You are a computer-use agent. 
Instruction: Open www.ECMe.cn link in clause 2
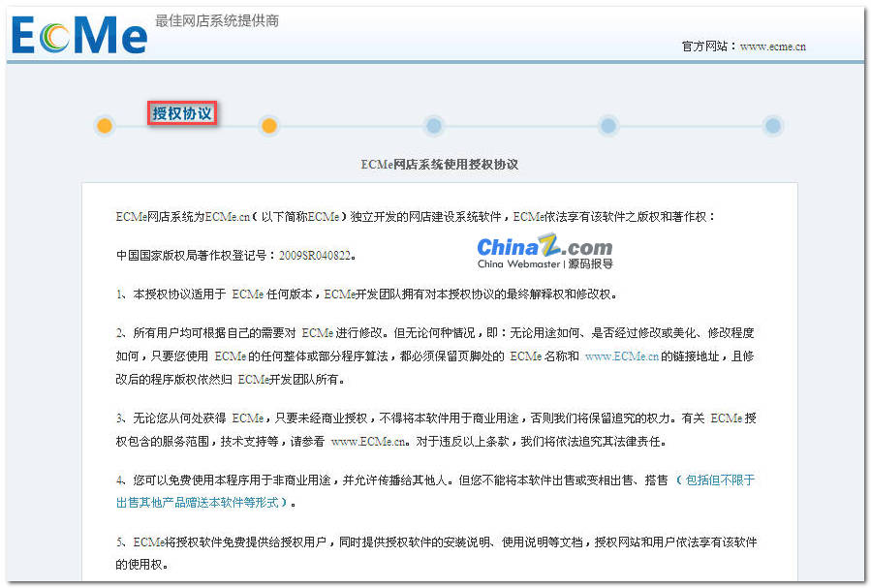622,356
